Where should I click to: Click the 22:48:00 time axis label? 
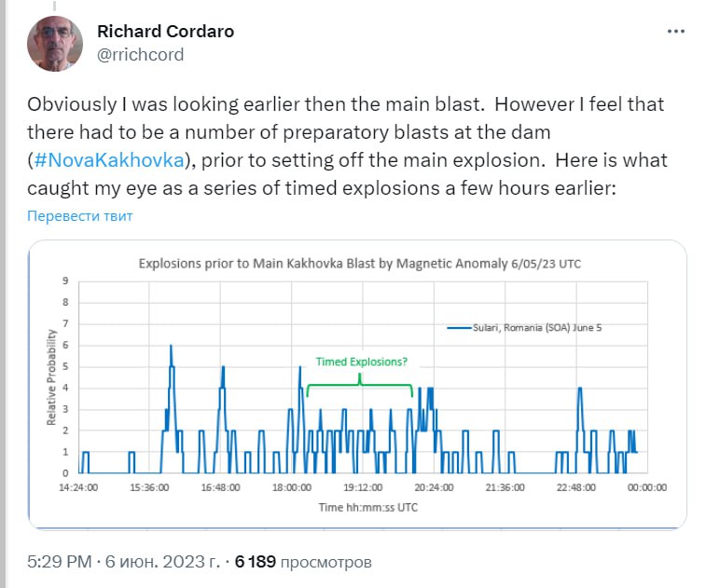pyautogui.click(x=575, y=486)
